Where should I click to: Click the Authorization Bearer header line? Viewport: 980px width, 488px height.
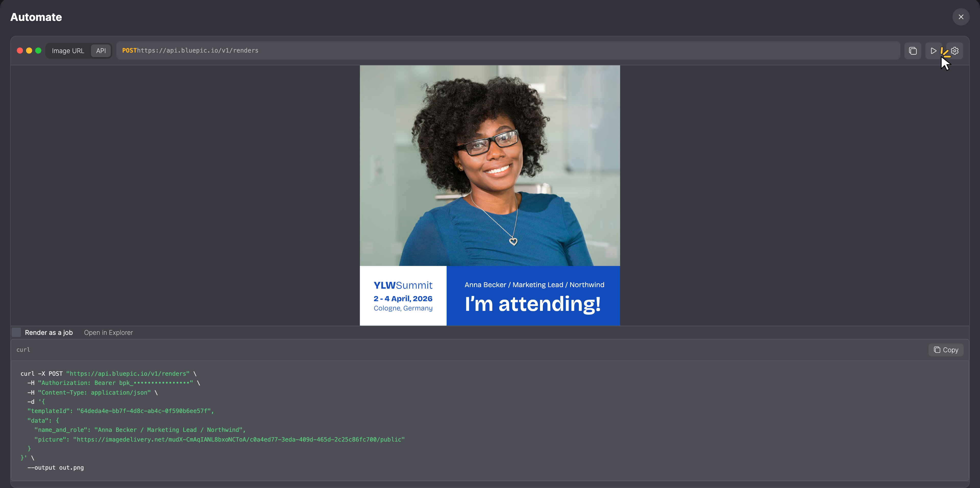pyautogui.click(x=114, y=383)
